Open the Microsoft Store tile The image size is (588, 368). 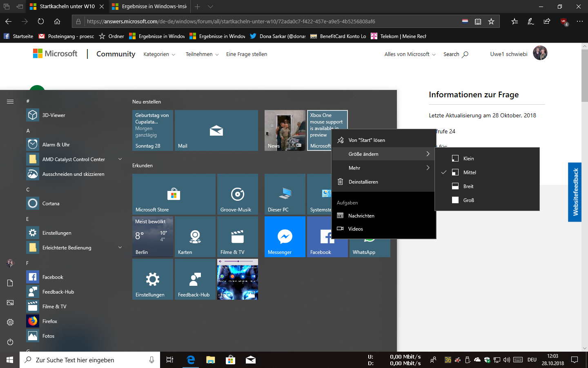pyautogui.click(x=174, y=194)
